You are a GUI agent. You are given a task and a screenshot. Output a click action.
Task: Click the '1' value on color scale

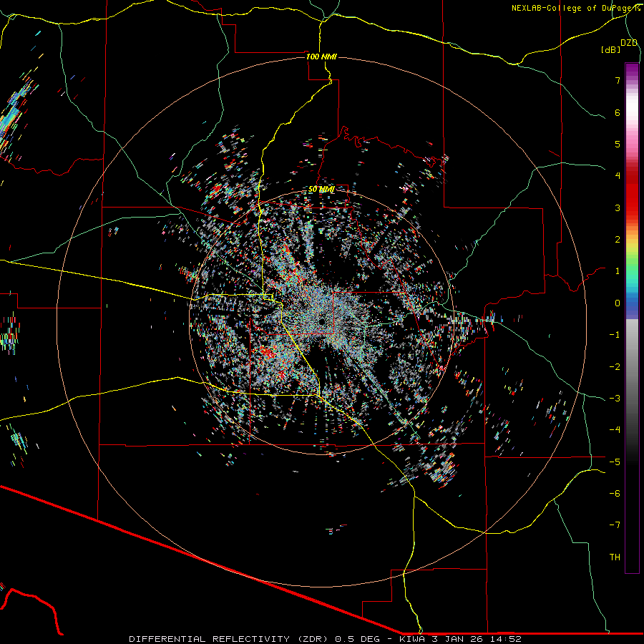click(618, 271)
